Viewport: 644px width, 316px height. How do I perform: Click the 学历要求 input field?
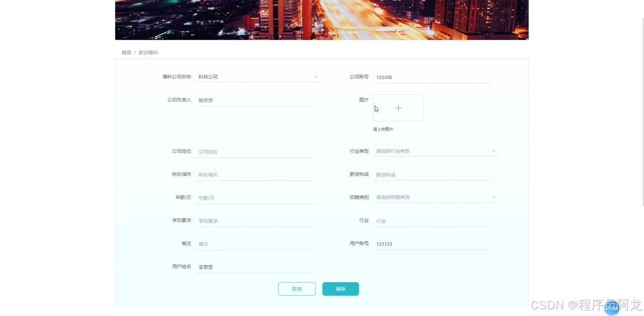(255, 220)
